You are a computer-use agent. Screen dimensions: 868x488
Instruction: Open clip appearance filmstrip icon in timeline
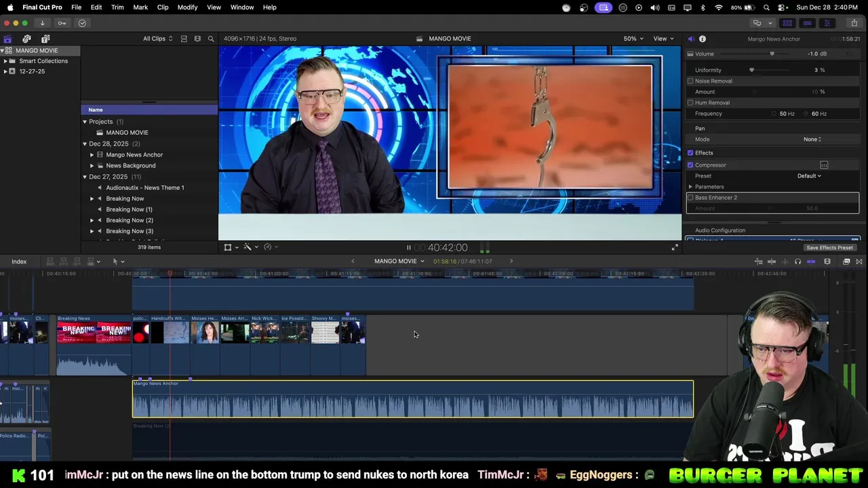click(827, 262)
